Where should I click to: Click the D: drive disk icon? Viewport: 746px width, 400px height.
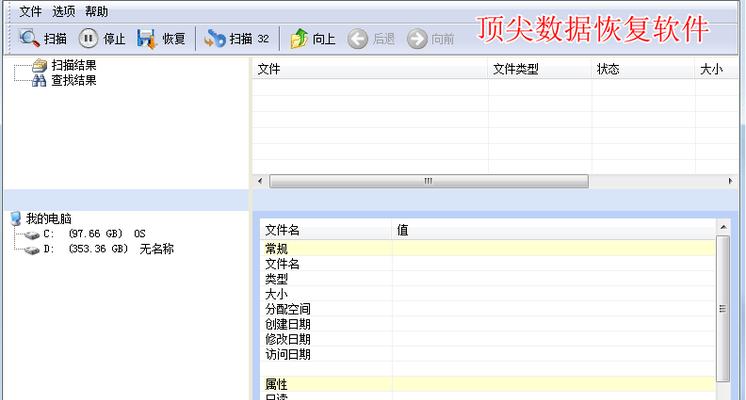coord(32,250)
